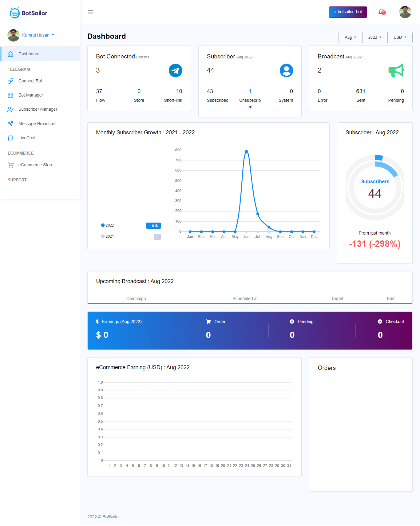
Task: Click the Campaign column header
Action: pos(136,299)
